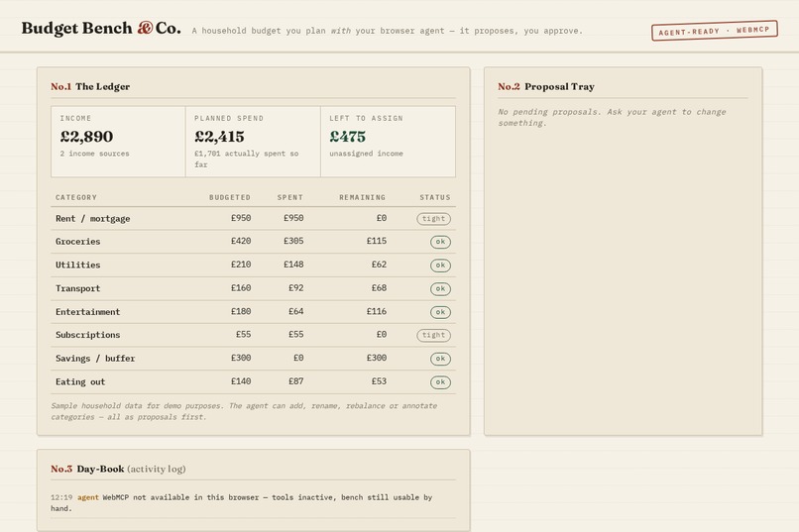Image resolution: width=799 pixels, height=532 pixels.
Task: Click Transport budgeted amount £160
Action: pyautogui.click(x=241, y=287)
